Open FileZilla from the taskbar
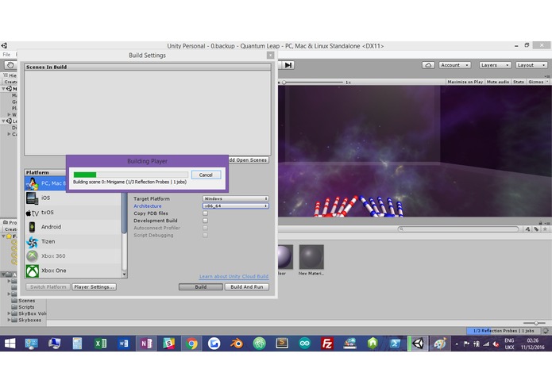This screenshot has width=552, height=392. coord(327,343)
